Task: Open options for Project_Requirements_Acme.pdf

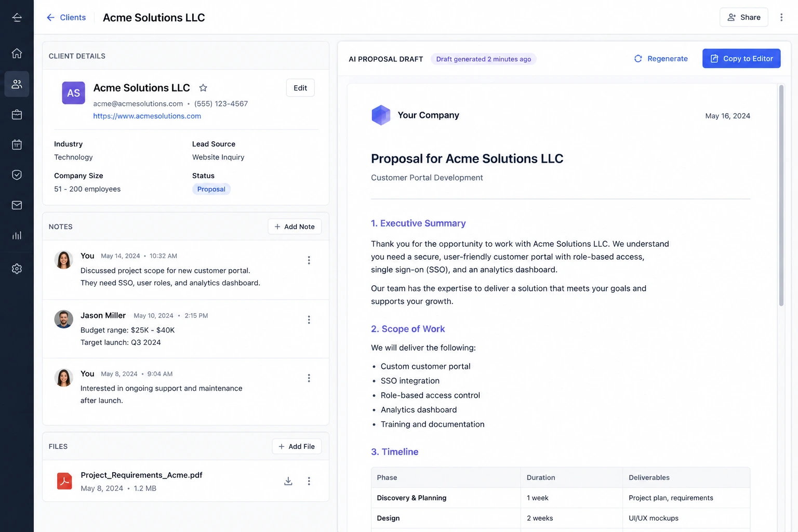Action: pyautogui.click(x=309, y=481)
